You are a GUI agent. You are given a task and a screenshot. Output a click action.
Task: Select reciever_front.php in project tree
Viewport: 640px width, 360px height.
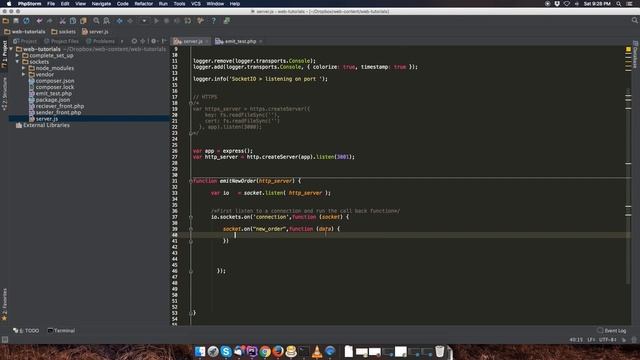(x=56, y=106)
